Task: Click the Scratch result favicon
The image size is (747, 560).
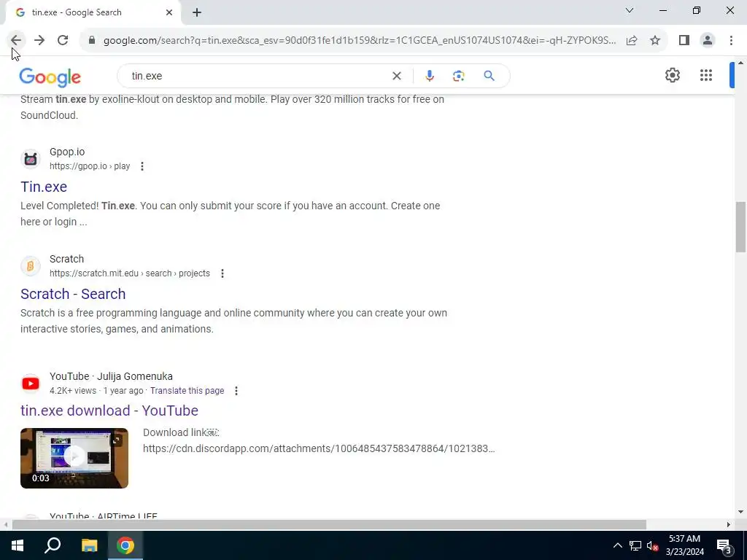Action: pos(31,266)
